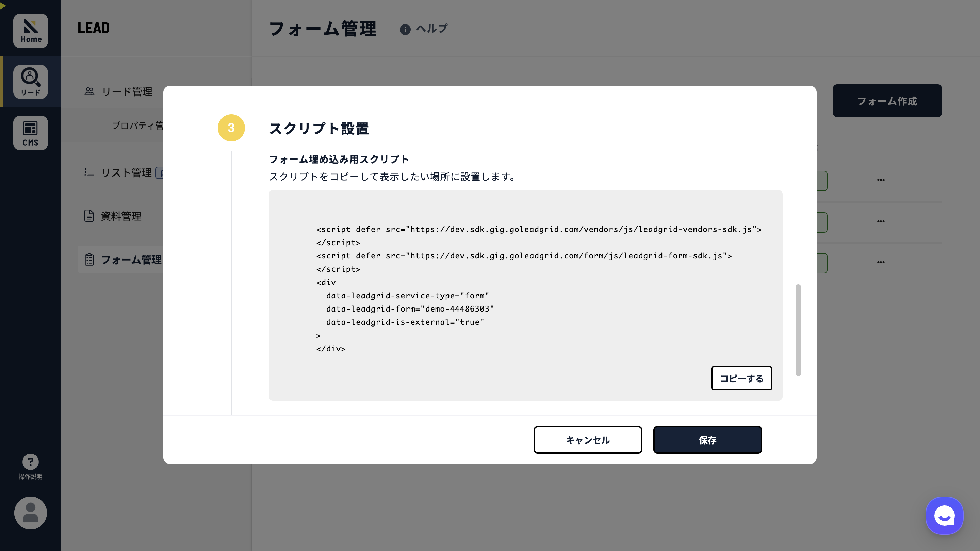Image resolution: width=980 pixels, height=551 pixels.
Task: Click the 資料管理 document icon
Action: 89,216
